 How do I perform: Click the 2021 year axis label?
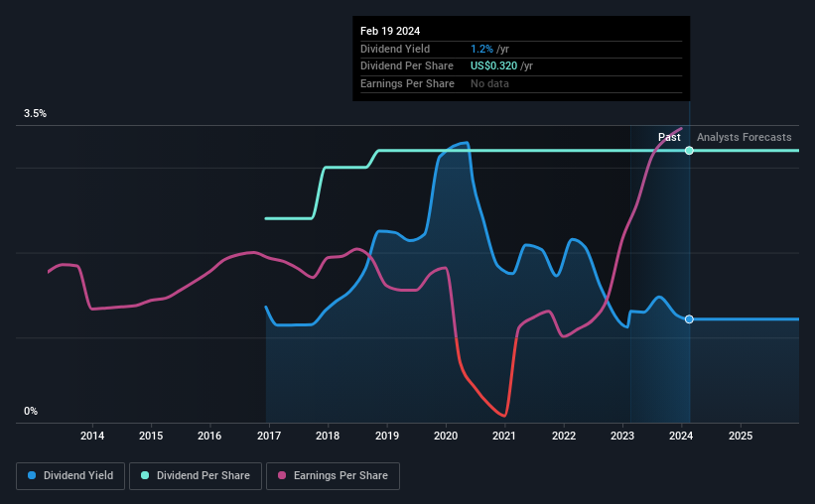pos(504,436)
